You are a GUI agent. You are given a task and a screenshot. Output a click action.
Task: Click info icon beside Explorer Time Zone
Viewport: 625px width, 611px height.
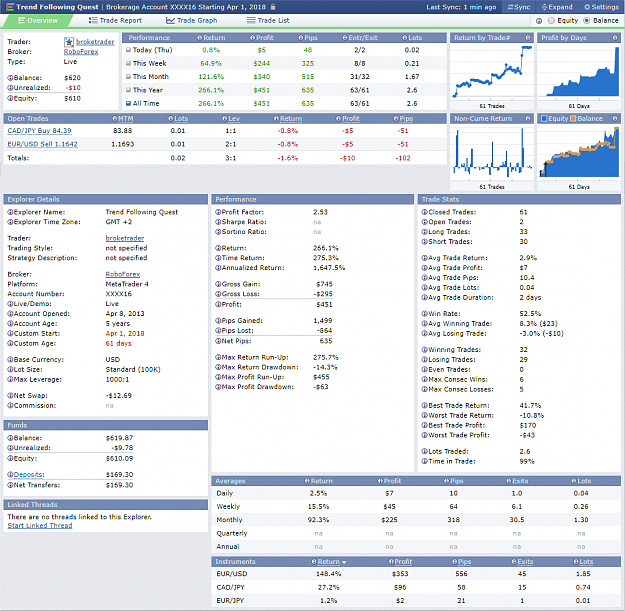point(10,222)
